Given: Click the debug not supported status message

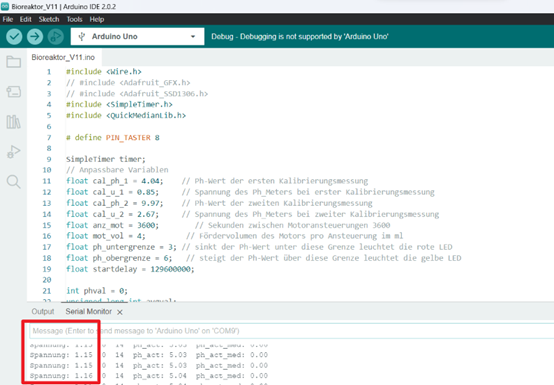Looking at the screenshot, I should 300,36.
